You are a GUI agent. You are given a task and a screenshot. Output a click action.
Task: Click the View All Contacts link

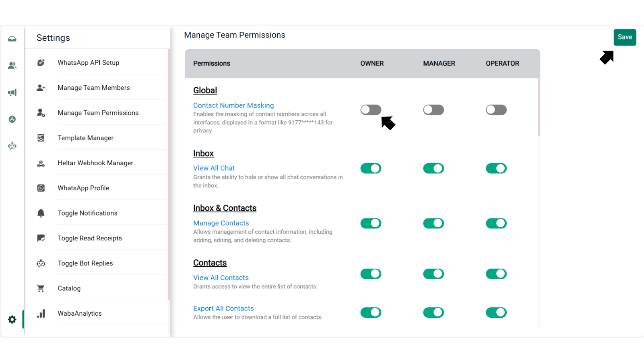point(221,278)
